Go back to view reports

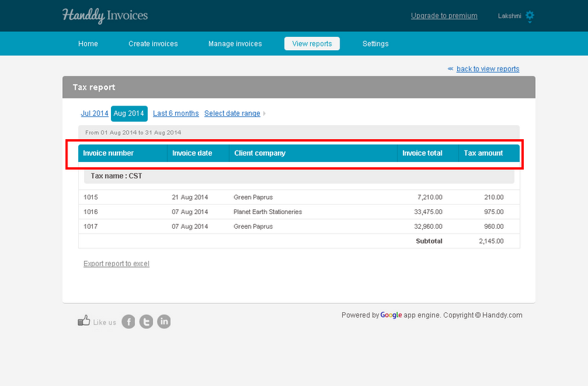tap(488, 69)
